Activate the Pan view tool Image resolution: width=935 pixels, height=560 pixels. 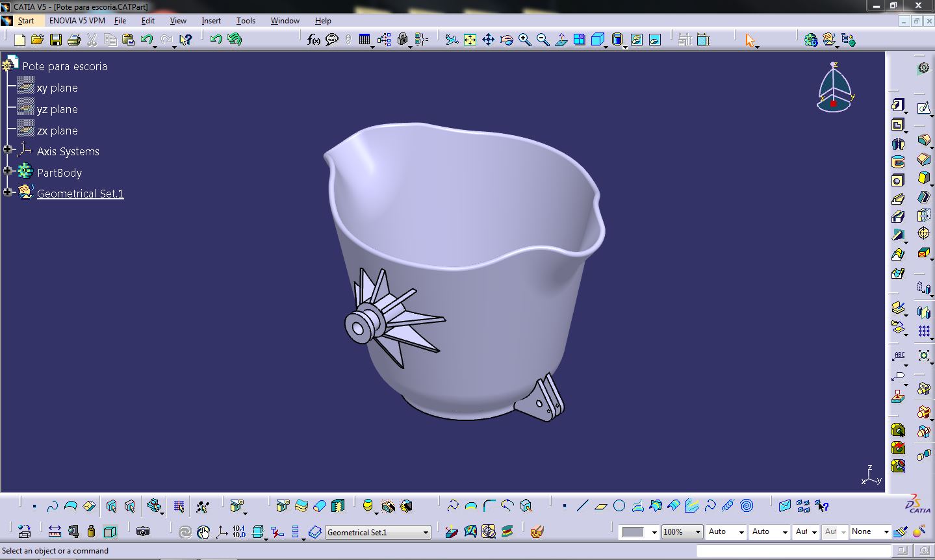coord(488,40)
